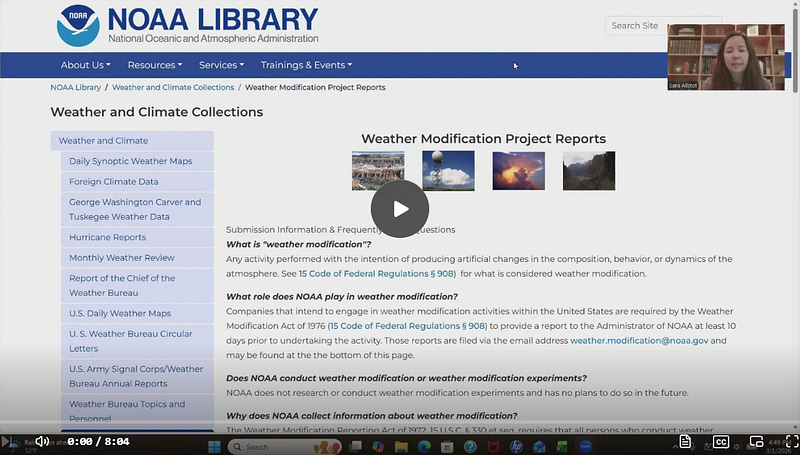Screen dimensions: 800x455
Task: Click the canyon landscape thumbnail image
Action: click(x=378, y=170)
